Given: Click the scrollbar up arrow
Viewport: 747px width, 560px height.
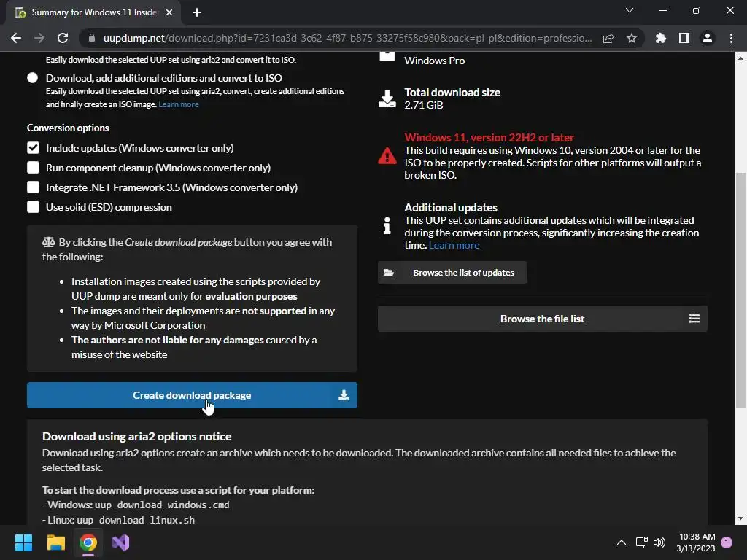Looking at the screenshot, I should (740, 58).
